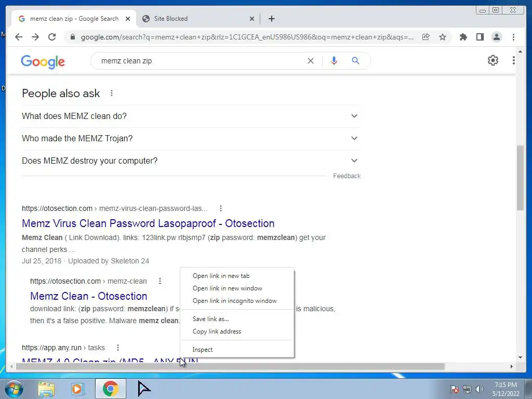Click the arrow-shaped app icon on taskbar

(144, 389)
